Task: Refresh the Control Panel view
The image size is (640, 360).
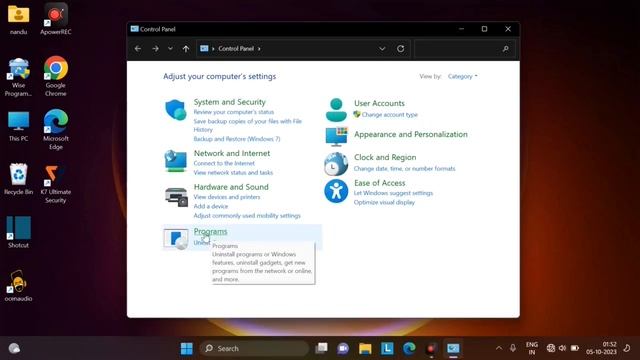Action: 400,49
